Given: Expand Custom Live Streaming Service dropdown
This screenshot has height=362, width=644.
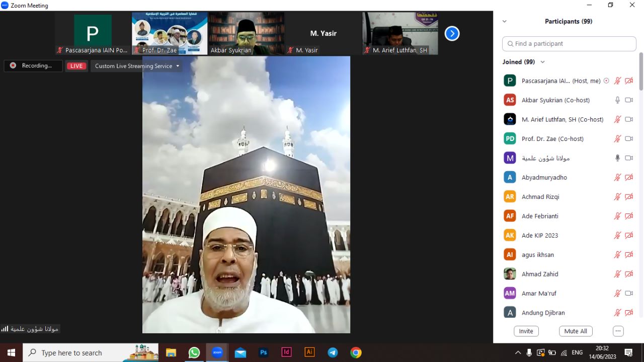Looking at the screenshot, I should (x=136, y=66).
